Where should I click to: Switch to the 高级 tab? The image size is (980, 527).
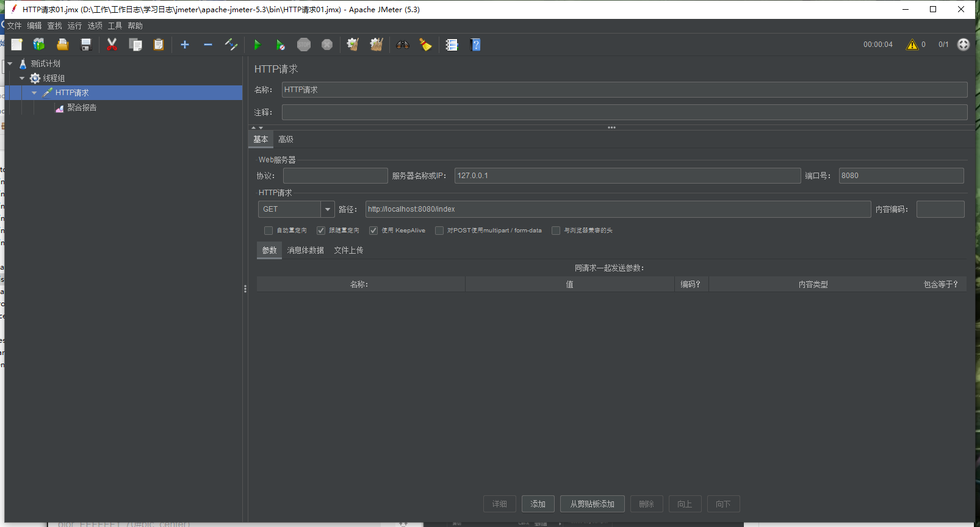point(286,139)
